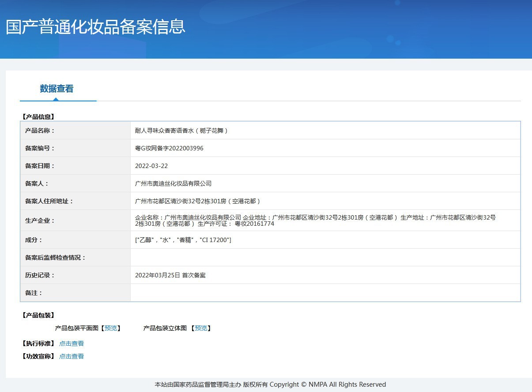
Task: Click the filer name 广州市奥迪丝化妆品有限公司
Action: coord(174,183)
